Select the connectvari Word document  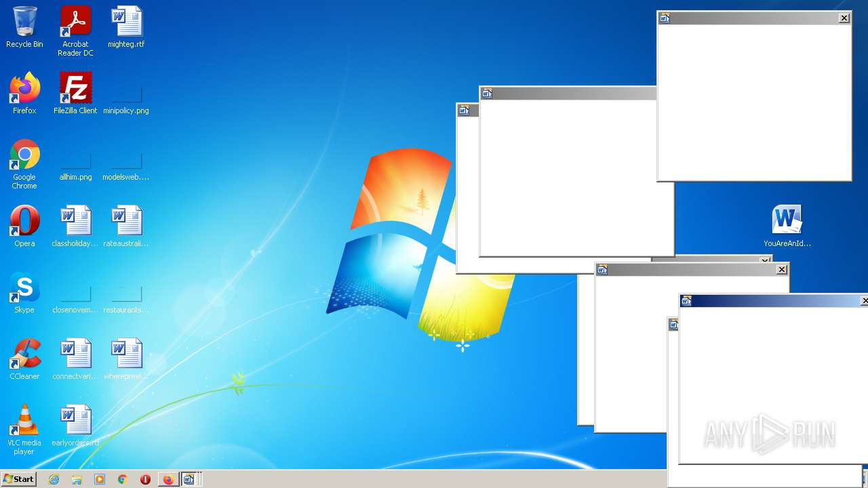(75, 359)
